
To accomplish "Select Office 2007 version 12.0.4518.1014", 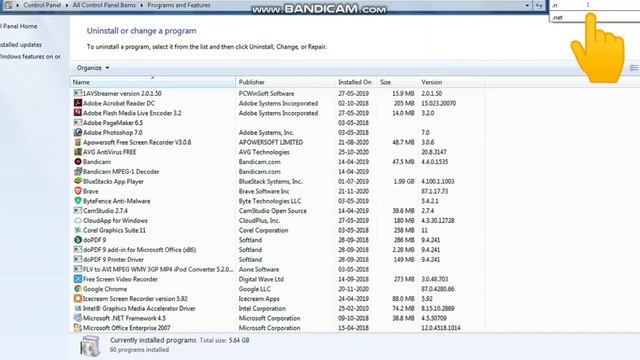I will tap(441, 328).
